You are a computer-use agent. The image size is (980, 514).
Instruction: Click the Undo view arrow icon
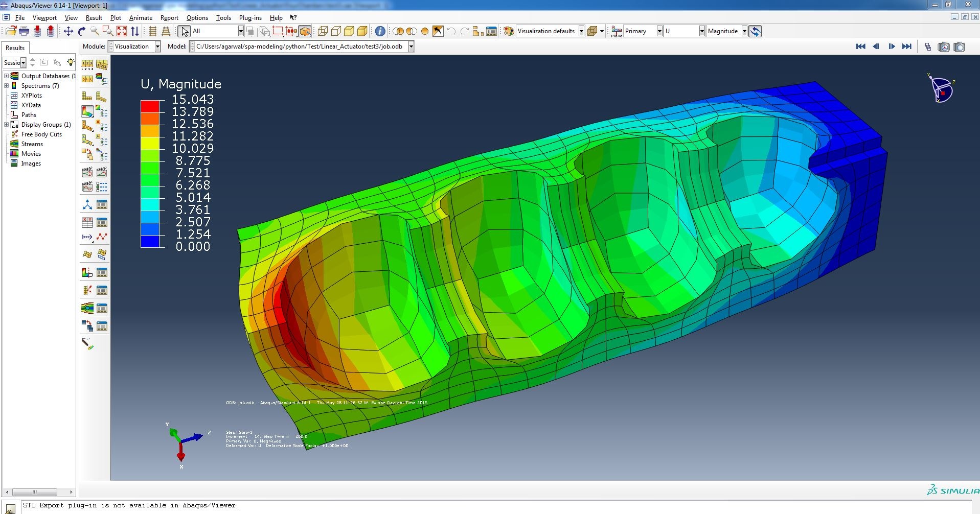coord(451,31)
